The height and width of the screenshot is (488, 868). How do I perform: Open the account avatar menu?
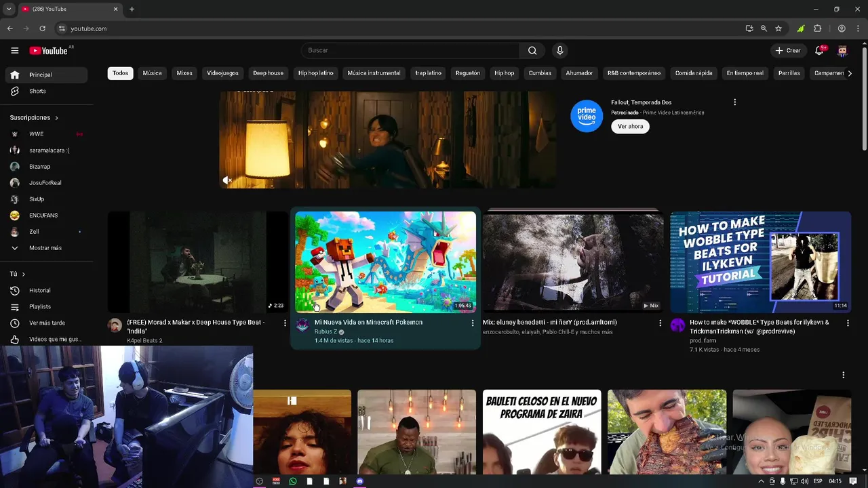coord(842,50)
